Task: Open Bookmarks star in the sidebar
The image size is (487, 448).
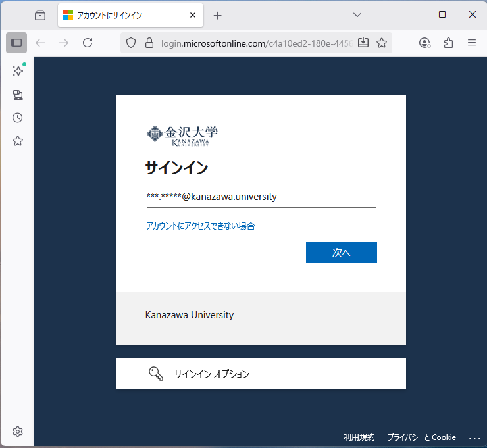Action: (x=18, y=141)
